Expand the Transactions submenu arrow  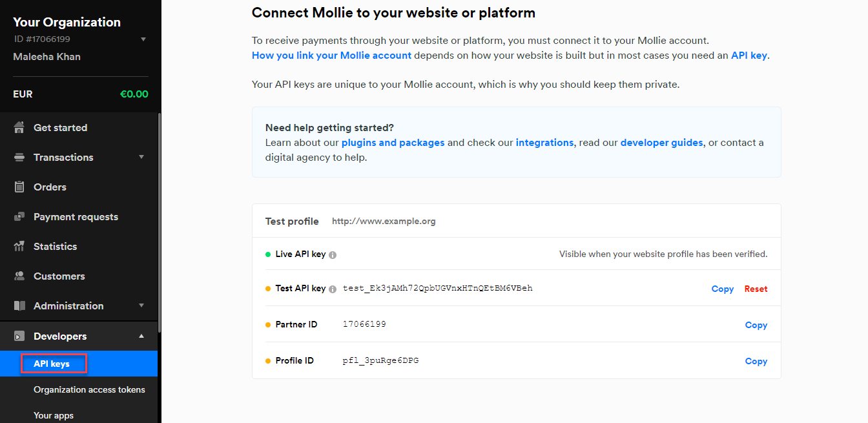click(x=141, y=157)
